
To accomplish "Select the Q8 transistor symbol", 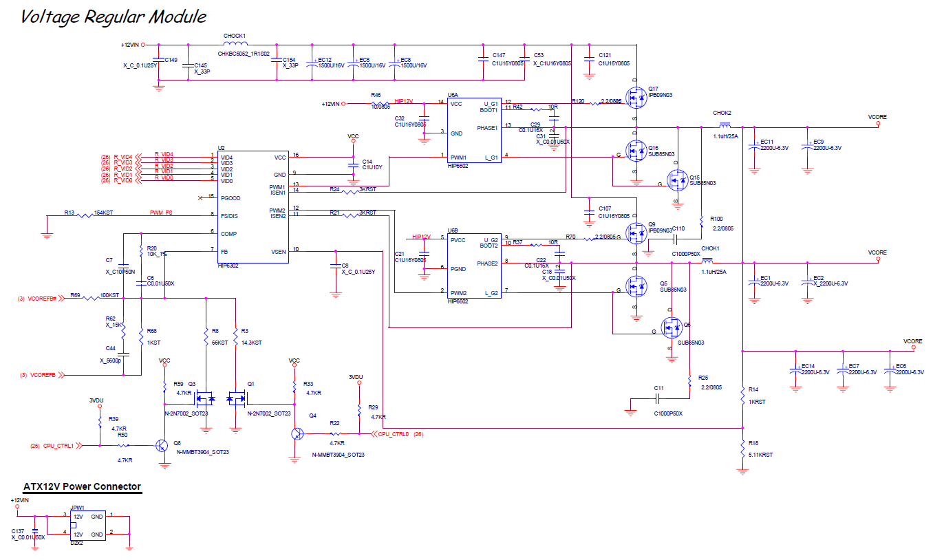I will [162, 445].
